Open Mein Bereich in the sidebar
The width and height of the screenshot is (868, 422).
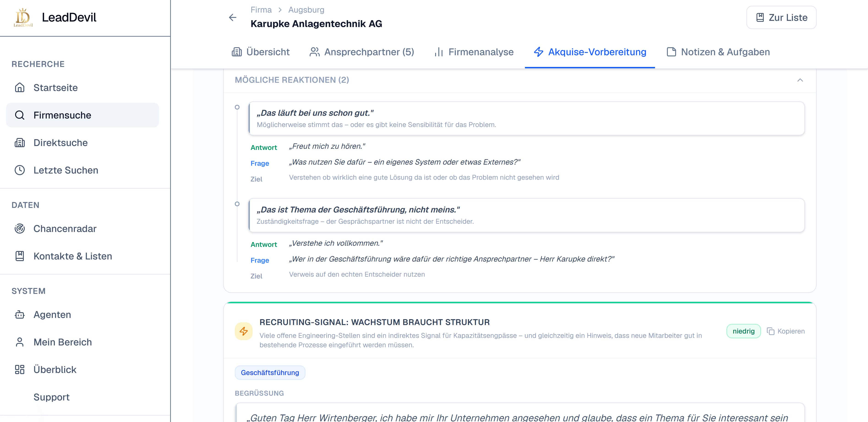[x=82, y=342]
